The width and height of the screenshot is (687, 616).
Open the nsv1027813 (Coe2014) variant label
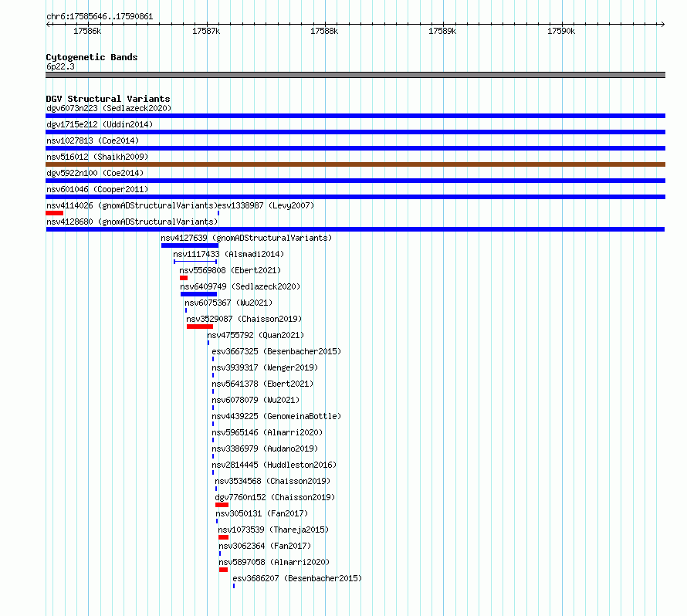click(x=93, y=140)
